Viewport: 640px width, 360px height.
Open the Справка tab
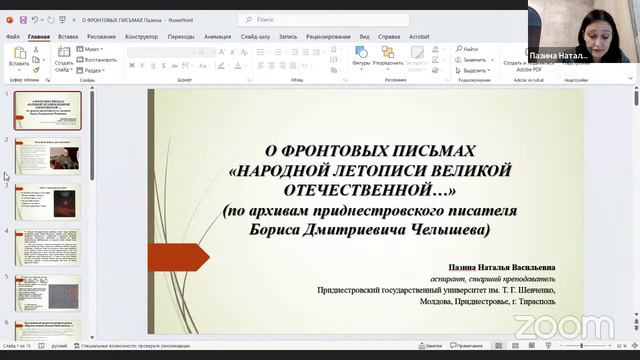click(x=389, y=37)
